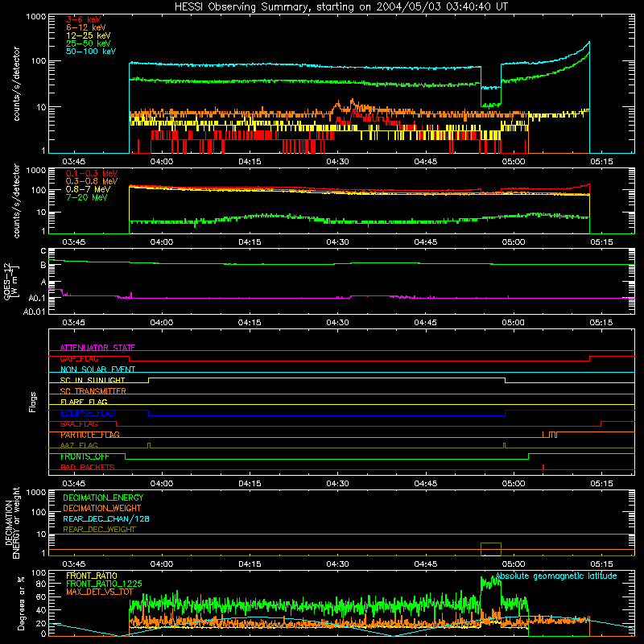Select the DECIMATION_ENERGY legend label
The height and width of the screenshot is (644, 644).
click(x=103, y=497)
